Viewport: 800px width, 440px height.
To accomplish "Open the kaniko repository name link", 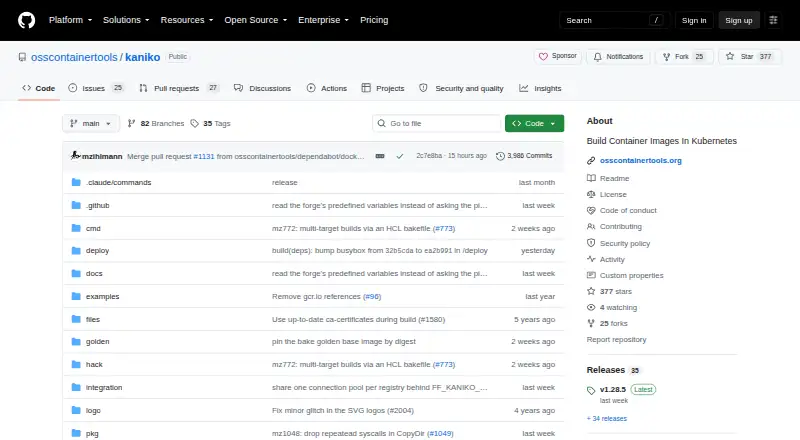I will coord(142,57).
